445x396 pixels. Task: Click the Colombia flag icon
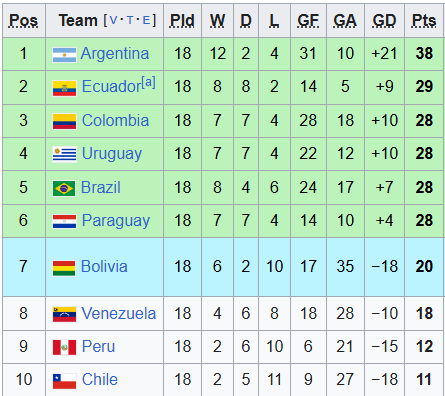(x=64, y=121)
